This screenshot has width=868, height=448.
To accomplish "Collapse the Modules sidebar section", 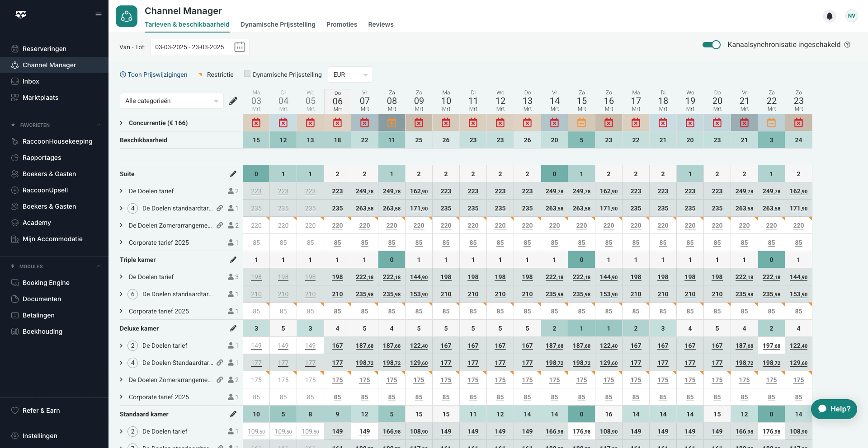I will (99, 266).
